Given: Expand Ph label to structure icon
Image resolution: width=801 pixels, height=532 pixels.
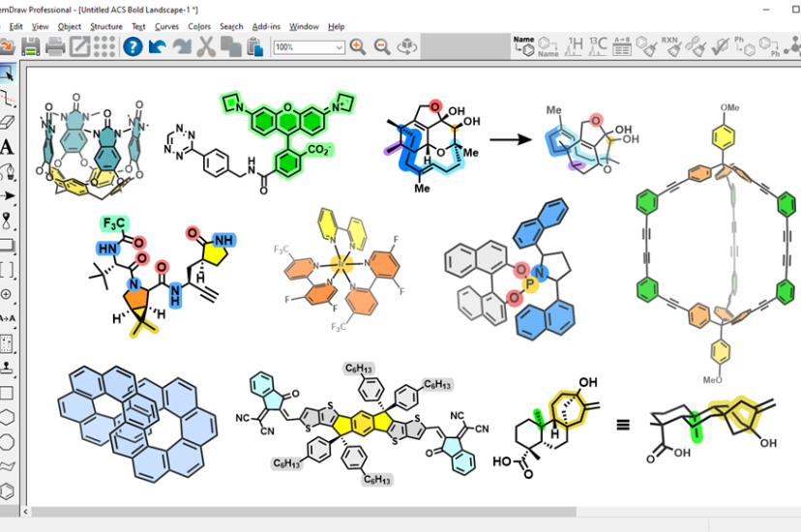Looking at the screenshot, I should click(x=744, y=46).
